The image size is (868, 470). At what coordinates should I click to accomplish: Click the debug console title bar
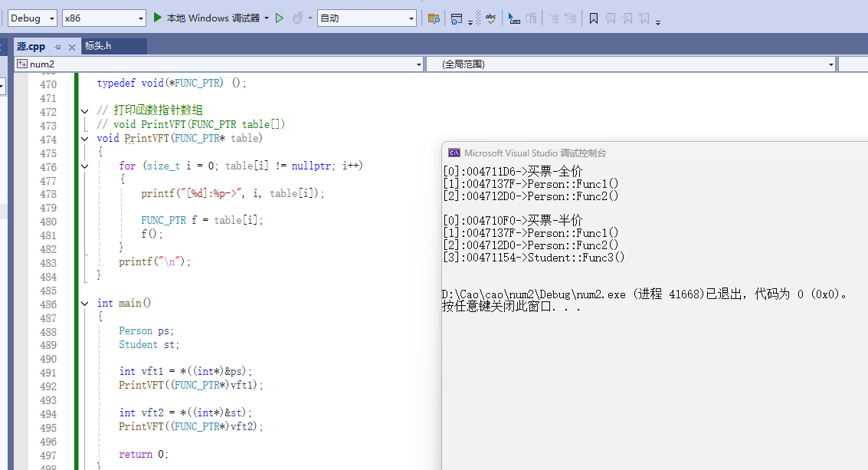[x=655, y=153]
